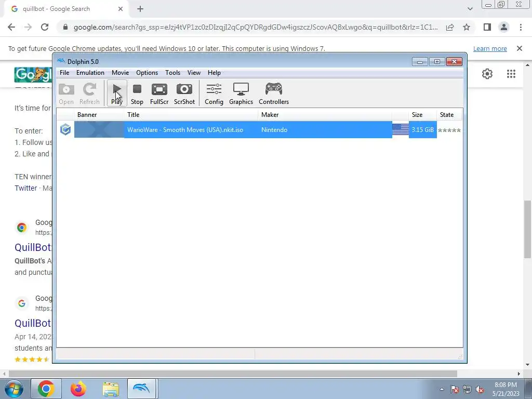
Task: Click the GameCube platform icon in game row
Action: pyautogui.click(x=65, y=129)
